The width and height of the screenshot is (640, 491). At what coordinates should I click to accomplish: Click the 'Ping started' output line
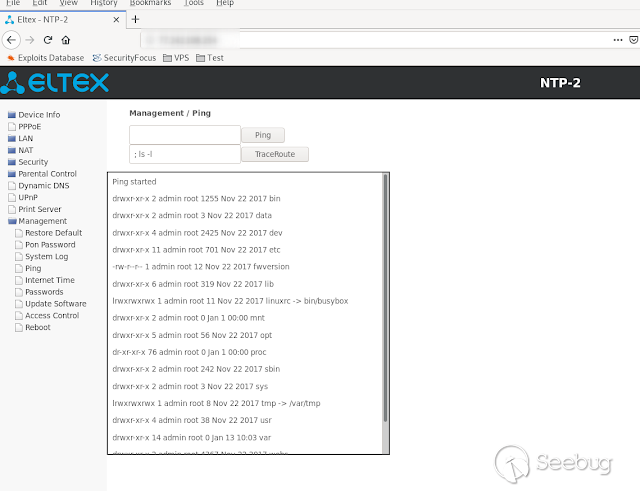[134, 182]
